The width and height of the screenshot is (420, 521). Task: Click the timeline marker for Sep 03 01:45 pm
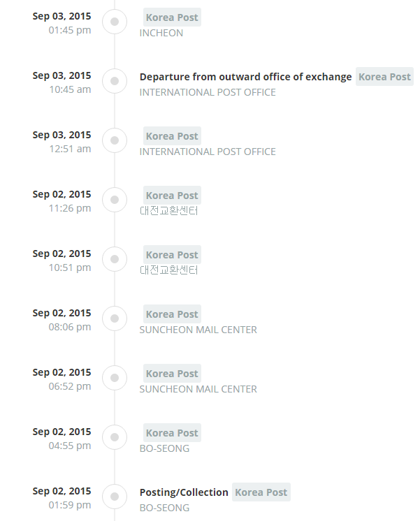point(115,22)
